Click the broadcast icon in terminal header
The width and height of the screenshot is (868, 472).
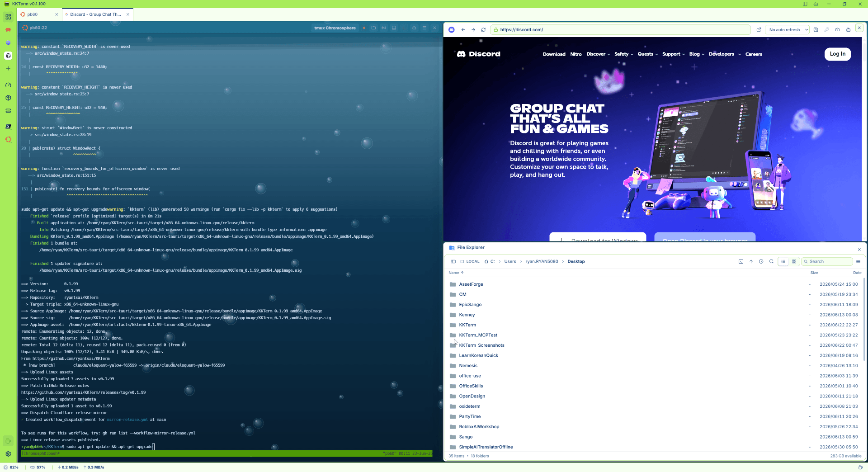click(x=384, y=28)
